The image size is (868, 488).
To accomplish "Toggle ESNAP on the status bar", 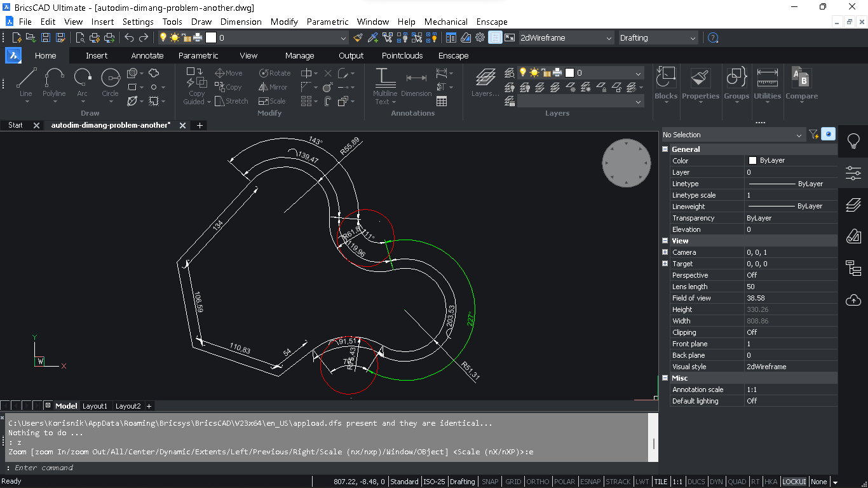I will tap(590, 482).
